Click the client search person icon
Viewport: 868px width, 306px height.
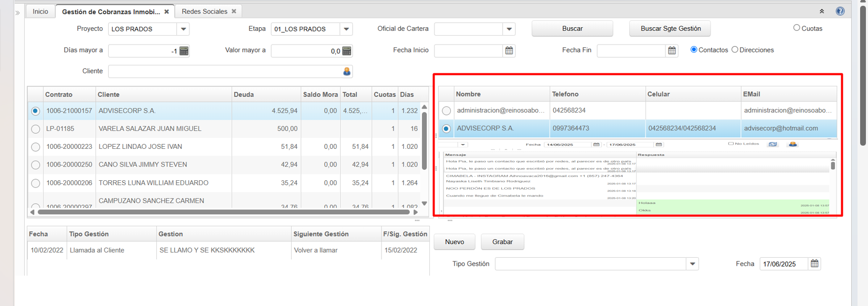(x=346, y=71)
